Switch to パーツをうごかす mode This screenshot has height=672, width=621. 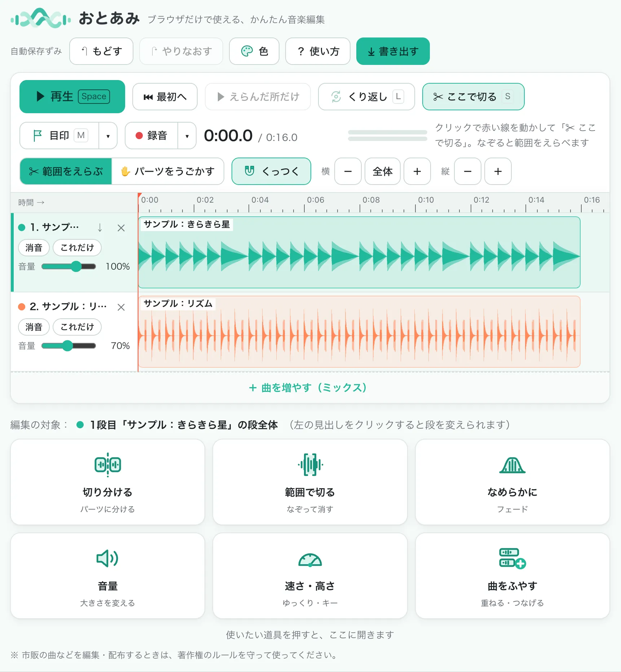168,171
